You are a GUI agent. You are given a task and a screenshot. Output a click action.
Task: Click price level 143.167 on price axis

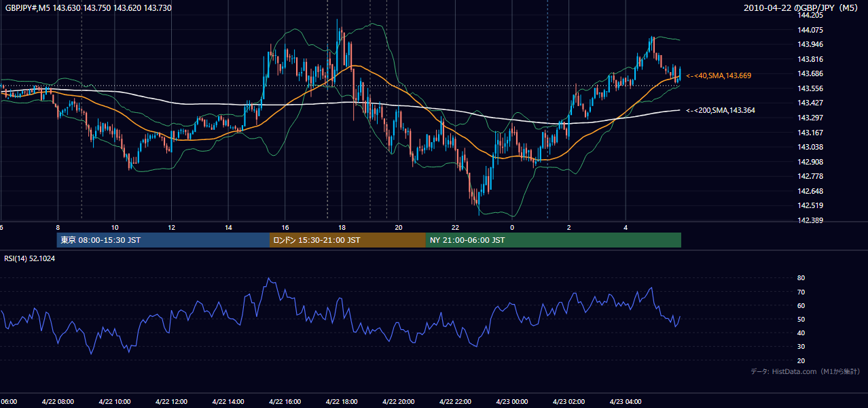point(811,133)
